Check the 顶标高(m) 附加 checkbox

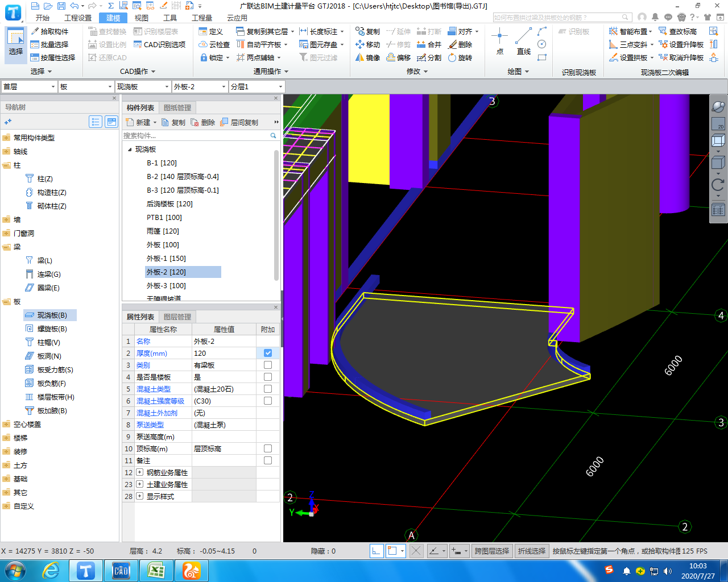pos(268,448)
